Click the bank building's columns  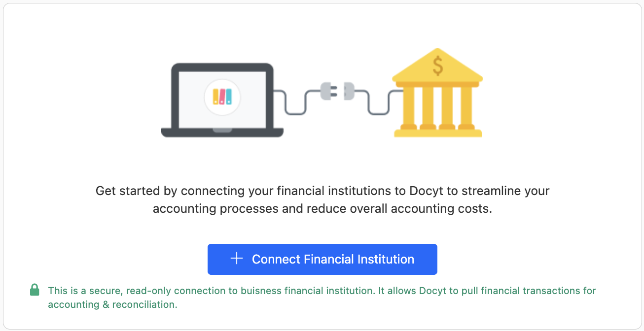click(437, 106)
